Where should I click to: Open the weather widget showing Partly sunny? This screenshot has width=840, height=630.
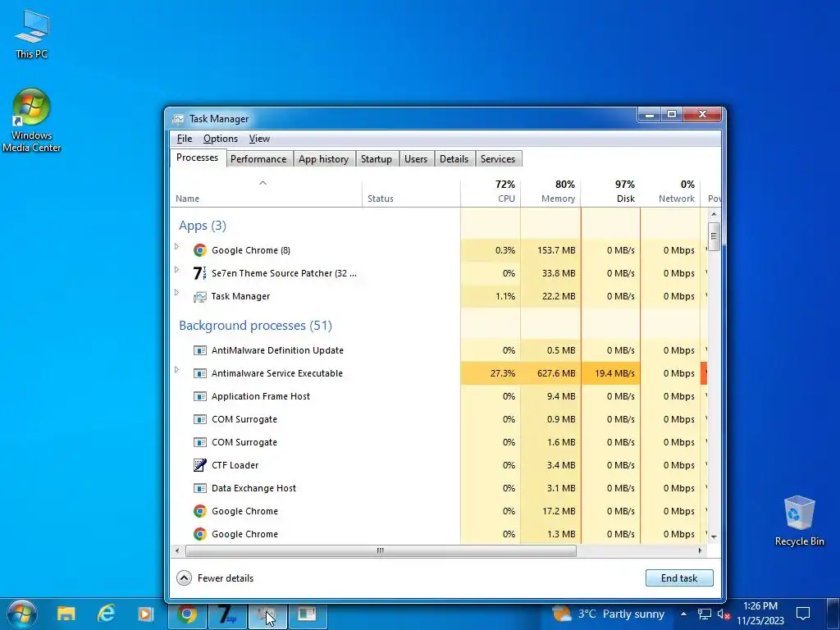click(608, 614)
